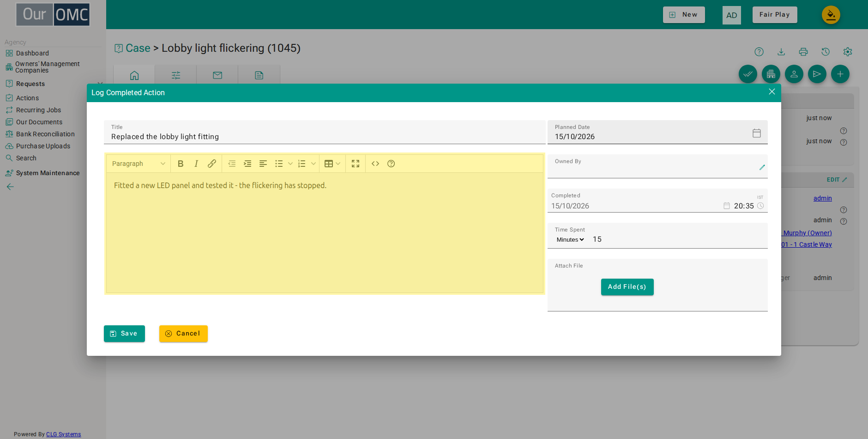Open the case email tab icon
The width and height of the screenshot is (868, 439).
(x=217, y=75)
